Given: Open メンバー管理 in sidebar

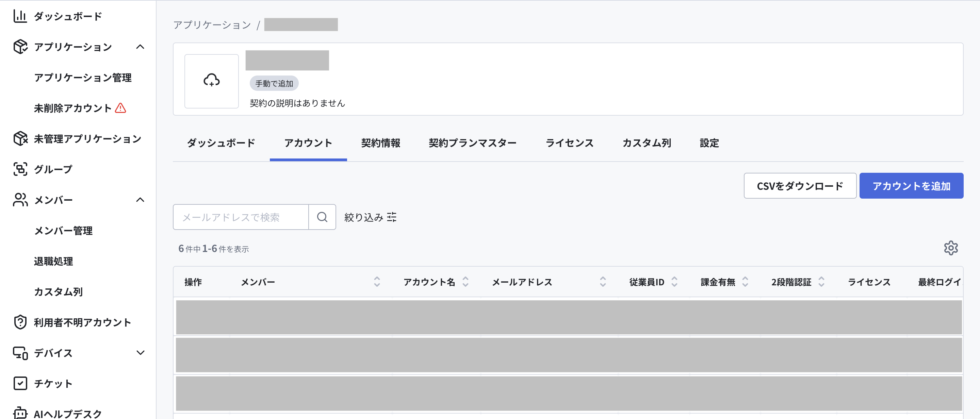Looking at the screenshot, I should pyautogui.click(x=63, y=230).
